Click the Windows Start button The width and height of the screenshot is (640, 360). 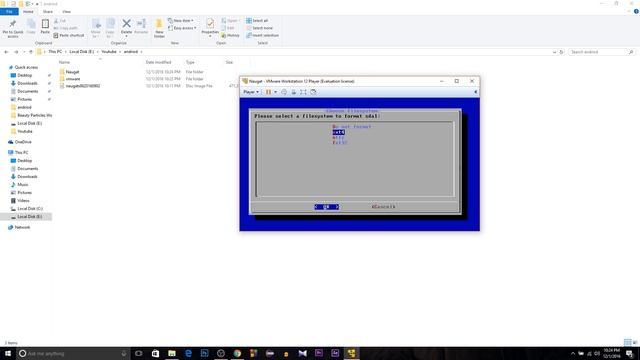pyautogui.click(x=8, y=353)
